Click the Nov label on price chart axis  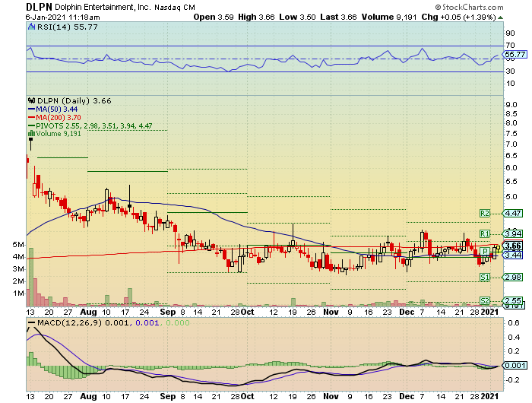(x=331, y=312)
